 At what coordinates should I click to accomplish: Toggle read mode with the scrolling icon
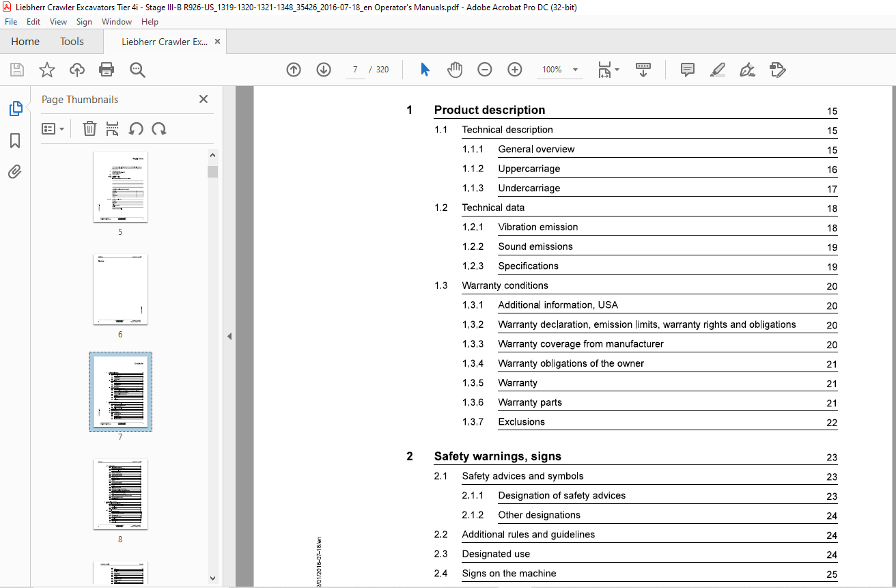pyautogui.click(x=643, y=70)
